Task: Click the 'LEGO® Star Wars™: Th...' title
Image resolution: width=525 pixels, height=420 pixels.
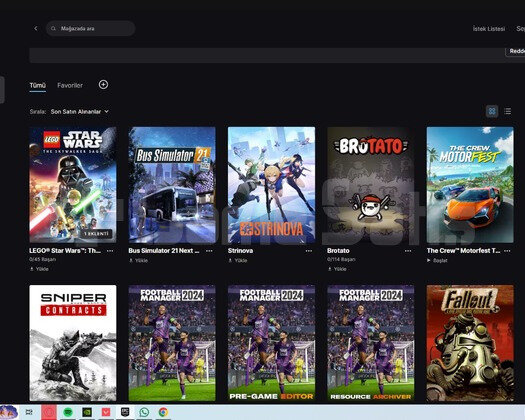Action: pyautogui.click(x=65, y=251)
